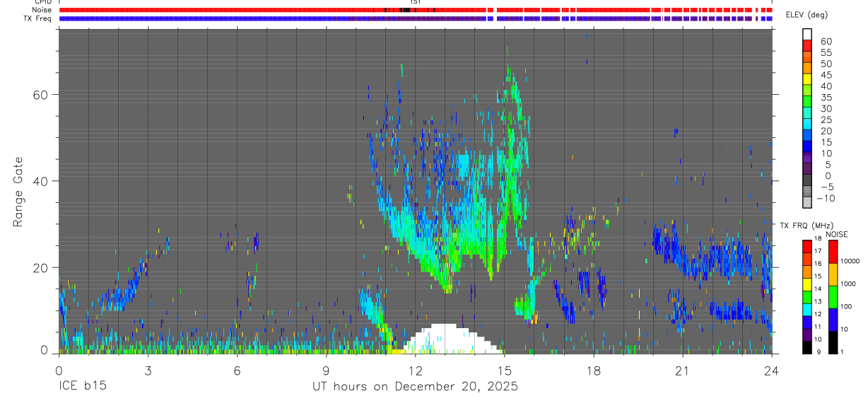868x401 pixels.
Task: Click black 9–10 MHz swatch in TX FRQ colorbar
Action: tap(807, 347)
